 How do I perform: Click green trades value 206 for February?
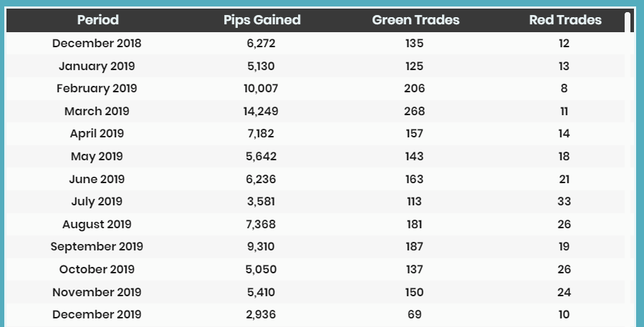[414, 89]
